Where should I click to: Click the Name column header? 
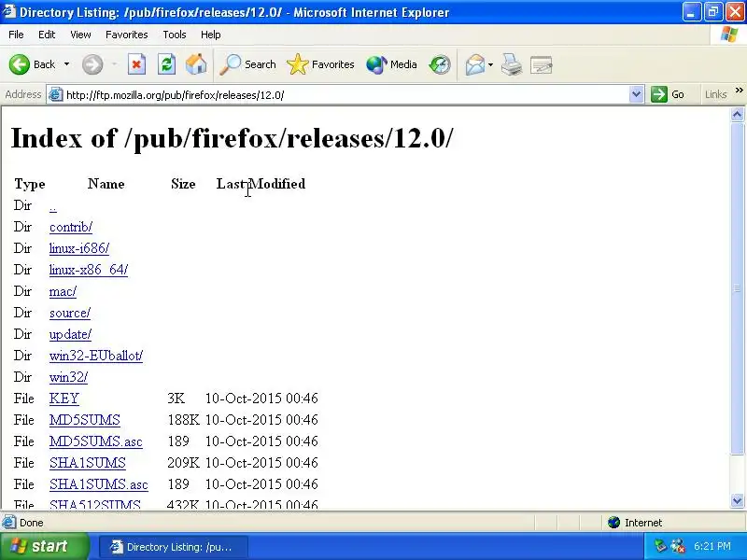tap(106, 184)
